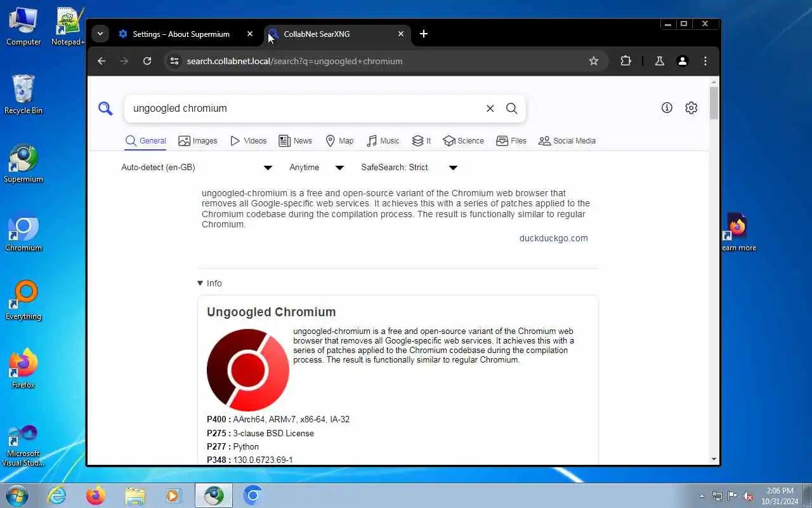This screenshot has height=508, width=812.
Task: Open the Anytime time range dropdown
Action: tap(316, 168)
